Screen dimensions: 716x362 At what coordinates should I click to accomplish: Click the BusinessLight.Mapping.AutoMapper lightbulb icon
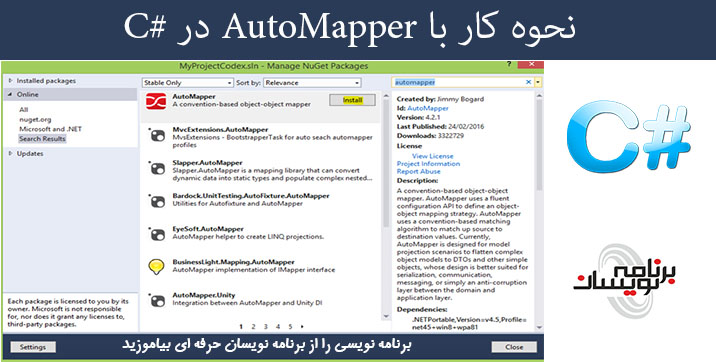click(x=156, y=267)
